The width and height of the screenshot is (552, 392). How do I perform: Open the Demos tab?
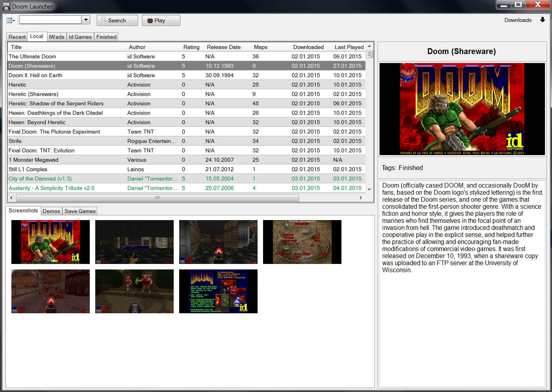point(51,211)
